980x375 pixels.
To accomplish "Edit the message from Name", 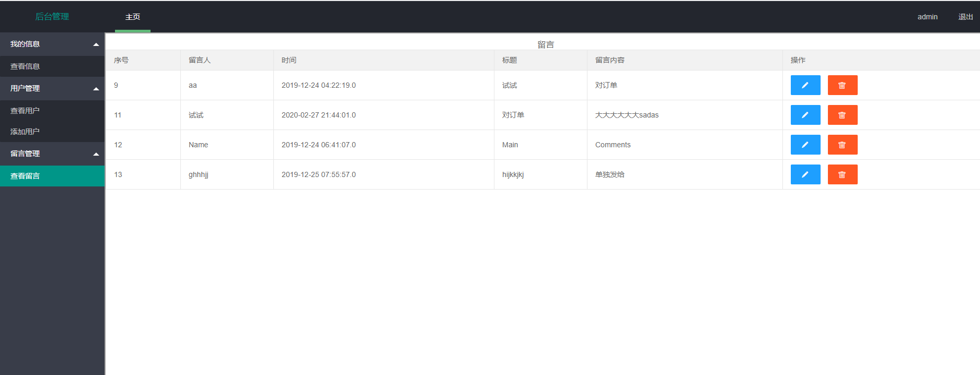I will pyautogui.click(x=805, y=145).
